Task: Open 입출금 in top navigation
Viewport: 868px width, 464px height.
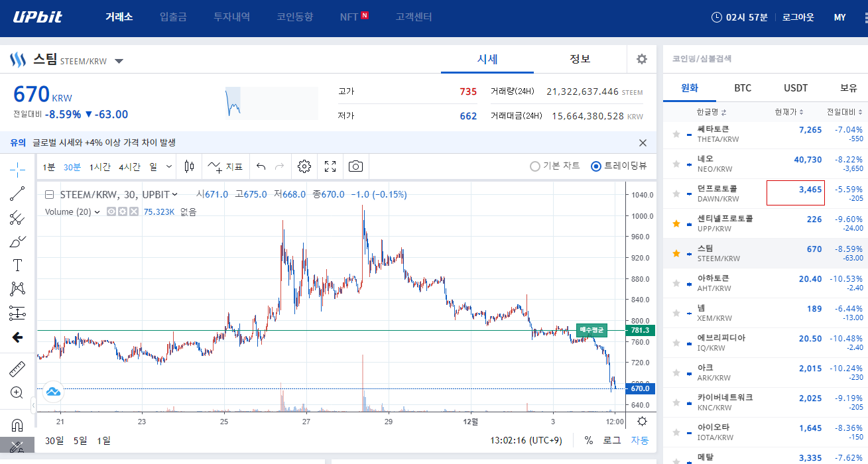Action: (173, 17)
